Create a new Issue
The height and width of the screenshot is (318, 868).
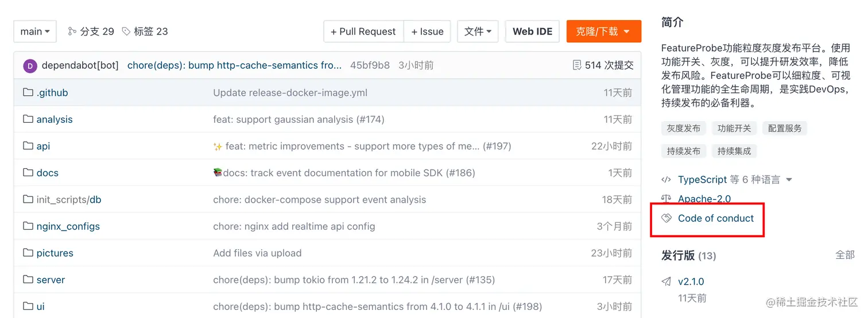(427, 32)
